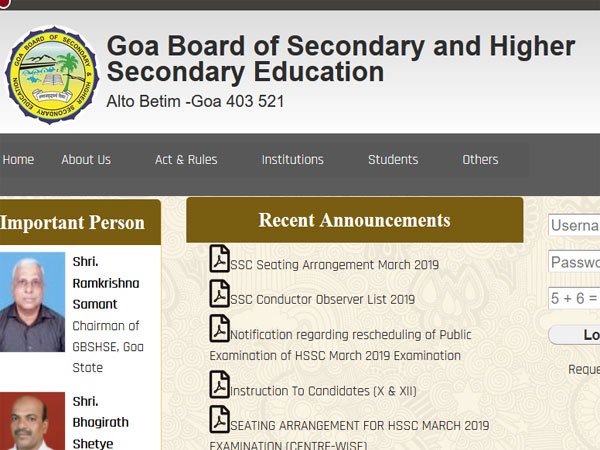This screenshot has height=450, width=600.
Task: Click Shri. Ramkrishna Samant's photo
Action: click(31, 303)
